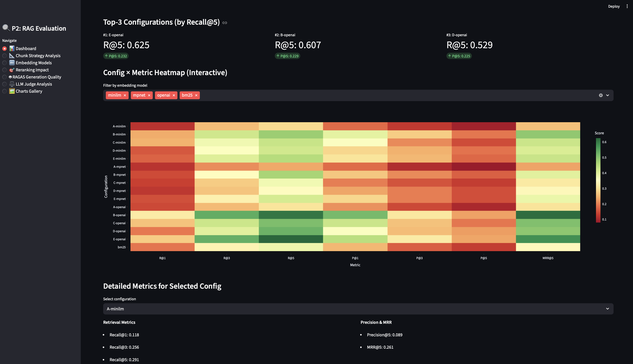Click the Retrieval Metrics heading

119,322
